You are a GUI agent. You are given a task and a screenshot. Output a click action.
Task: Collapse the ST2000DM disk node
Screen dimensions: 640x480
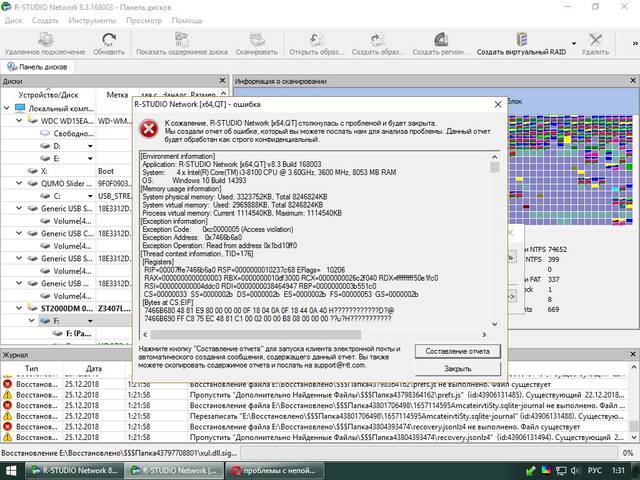tap(19, 308)
